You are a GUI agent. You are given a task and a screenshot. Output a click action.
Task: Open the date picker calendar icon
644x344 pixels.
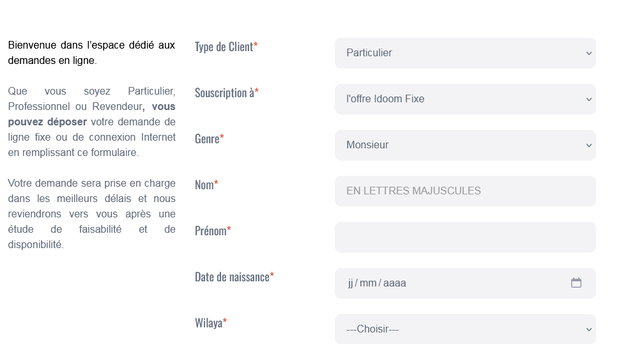576,283
